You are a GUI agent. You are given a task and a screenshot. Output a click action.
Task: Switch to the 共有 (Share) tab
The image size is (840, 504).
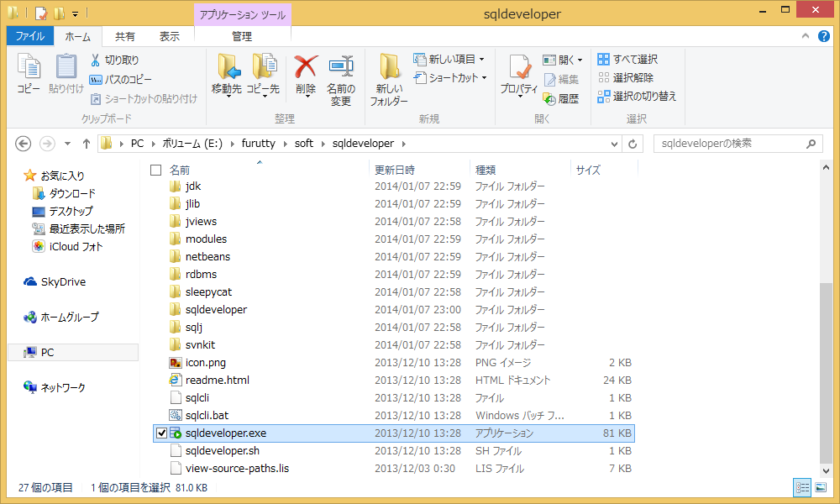125,36
